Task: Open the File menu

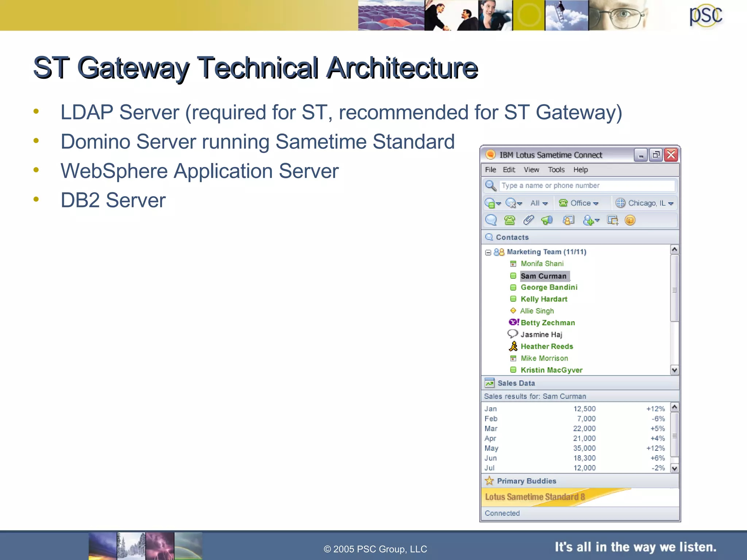Action: (x=491, y=170)
